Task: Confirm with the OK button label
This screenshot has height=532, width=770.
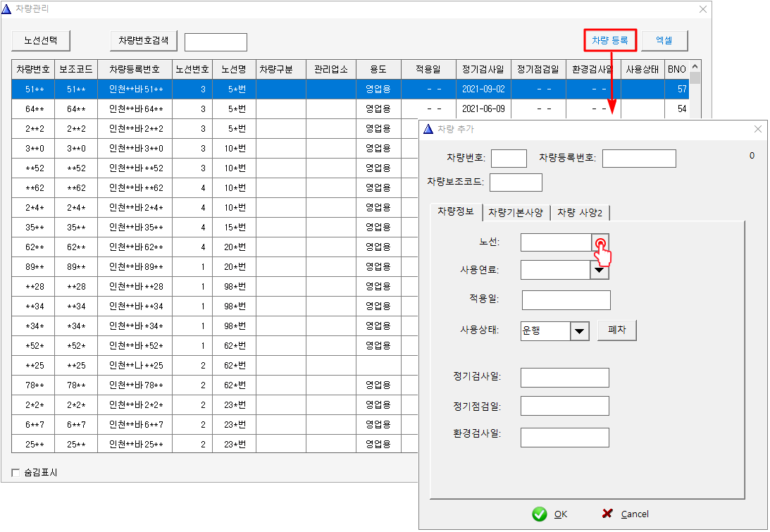Action: coord(560,514)
